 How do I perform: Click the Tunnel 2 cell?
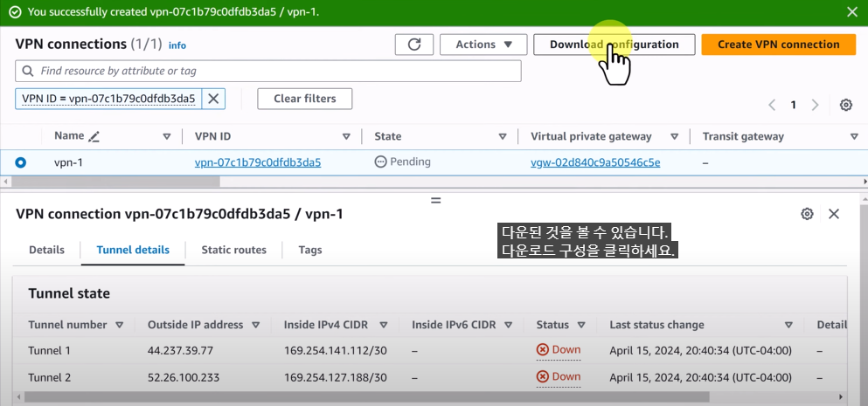49,378
